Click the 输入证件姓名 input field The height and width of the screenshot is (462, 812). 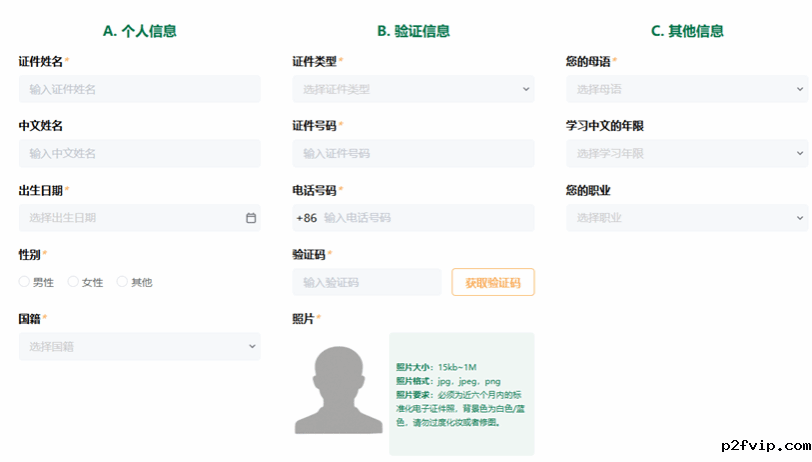point(139,90)
